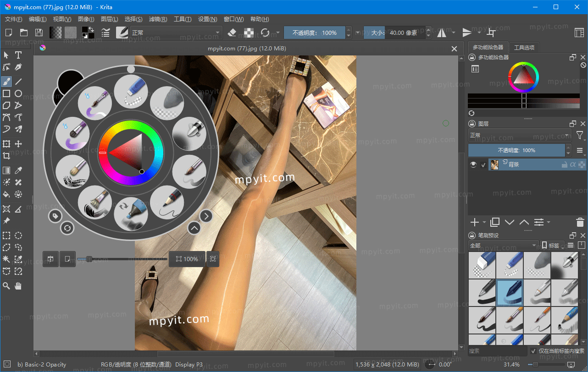The width and height of the screenshot is (588, 372).
Task: Pick the Color Sampler eyedropper tool
Action: [x=18, y=170]
